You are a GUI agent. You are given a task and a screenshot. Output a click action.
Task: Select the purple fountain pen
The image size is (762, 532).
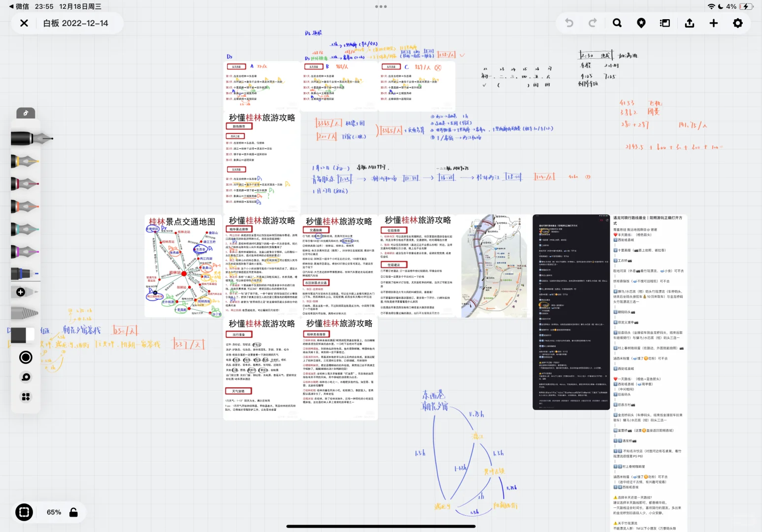click(x=25, y=252)
